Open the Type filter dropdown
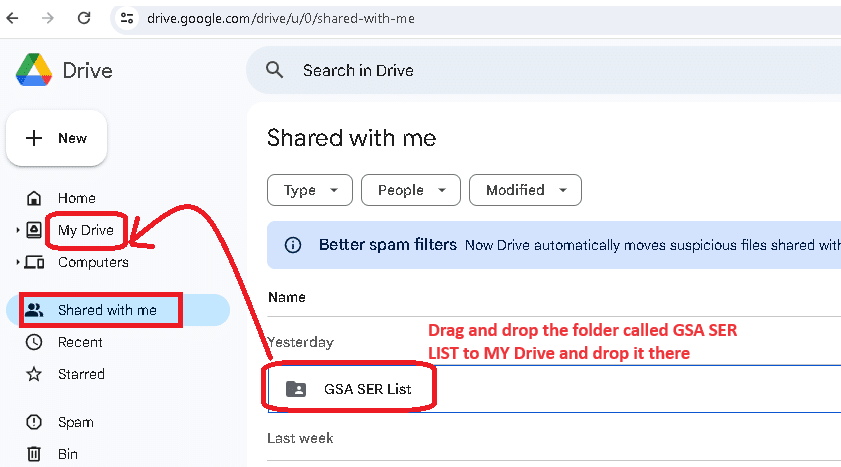Viewport: 841px width, 467px height. point(309,190)
